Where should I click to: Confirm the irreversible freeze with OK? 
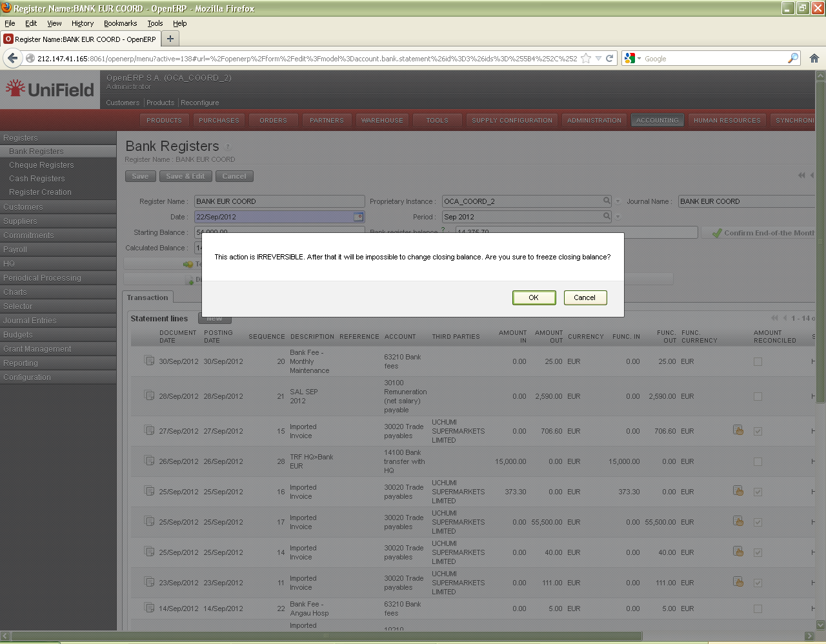click(534, 297)
